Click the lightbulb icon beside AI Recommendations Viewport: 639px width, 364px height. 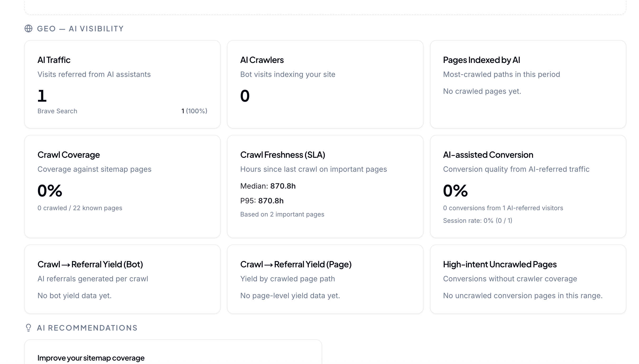(28, 328)
